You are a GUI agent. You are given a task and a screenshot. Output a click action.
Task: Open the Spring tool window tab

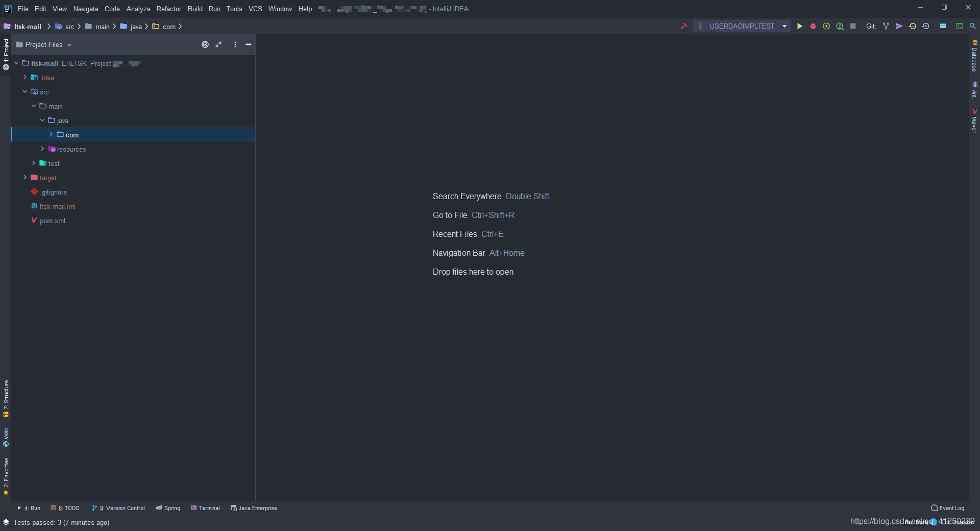click(168, 508)
